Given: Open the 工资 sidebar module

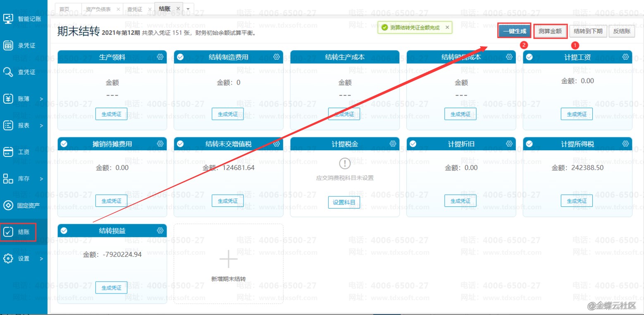Looking at the screenshot, I should [x=8, y=152].
